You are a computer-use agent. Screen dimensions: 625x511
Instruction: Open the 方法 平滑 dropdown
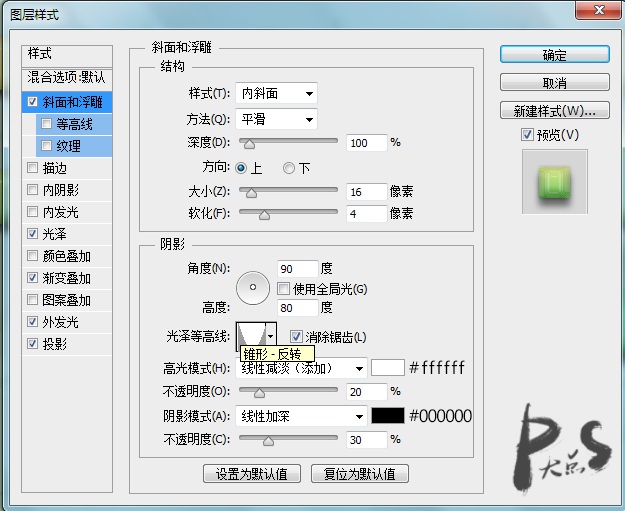tap(276, 119)
